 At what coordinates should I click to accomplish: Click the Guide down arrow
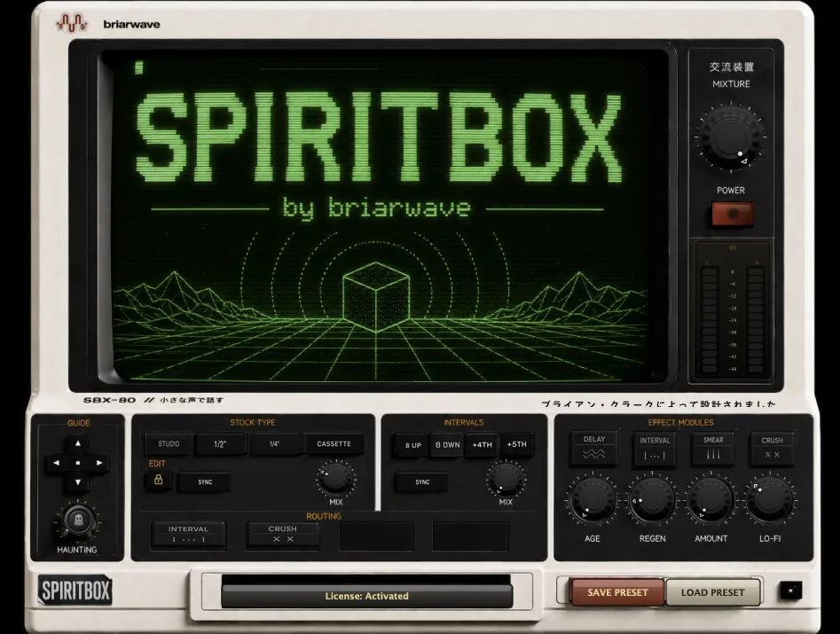78,481
